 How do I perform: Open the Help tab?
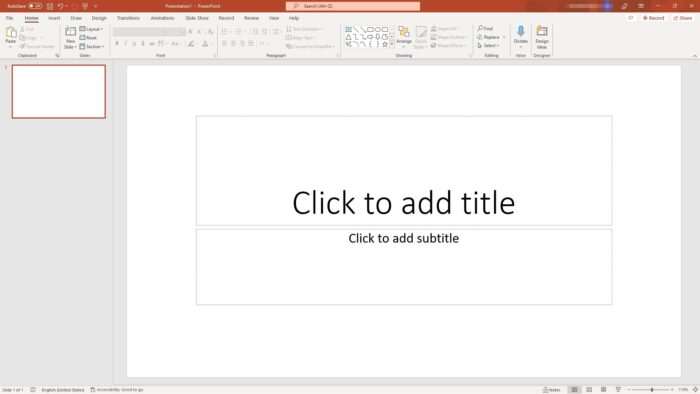pyautogui.click(x=294, y=18)
